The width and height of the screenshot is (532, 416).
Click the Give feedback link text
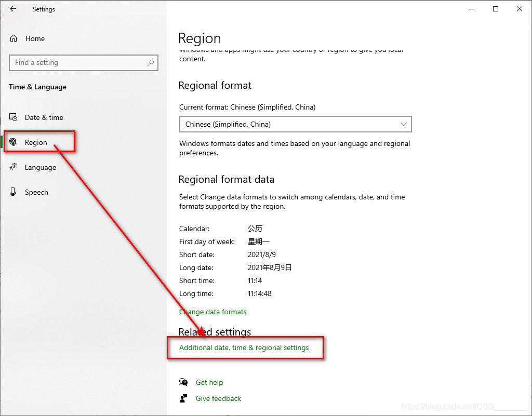click(218, 398)
